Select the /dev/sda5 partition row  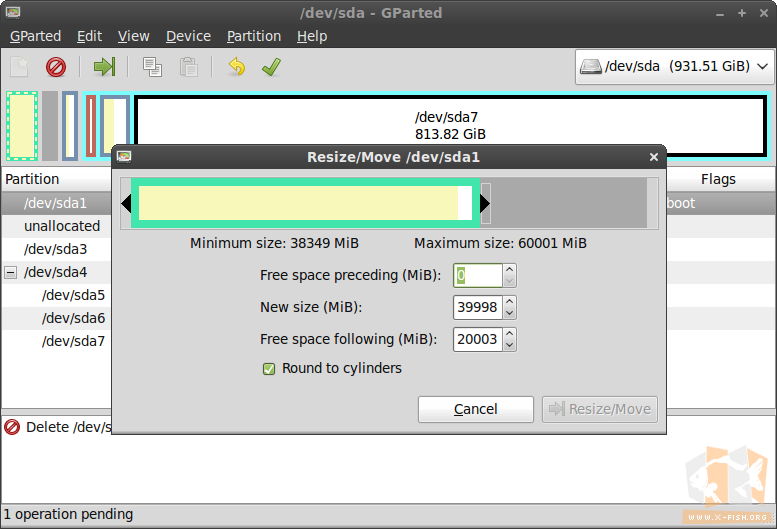pyautogui.click(x=56, y=295)
